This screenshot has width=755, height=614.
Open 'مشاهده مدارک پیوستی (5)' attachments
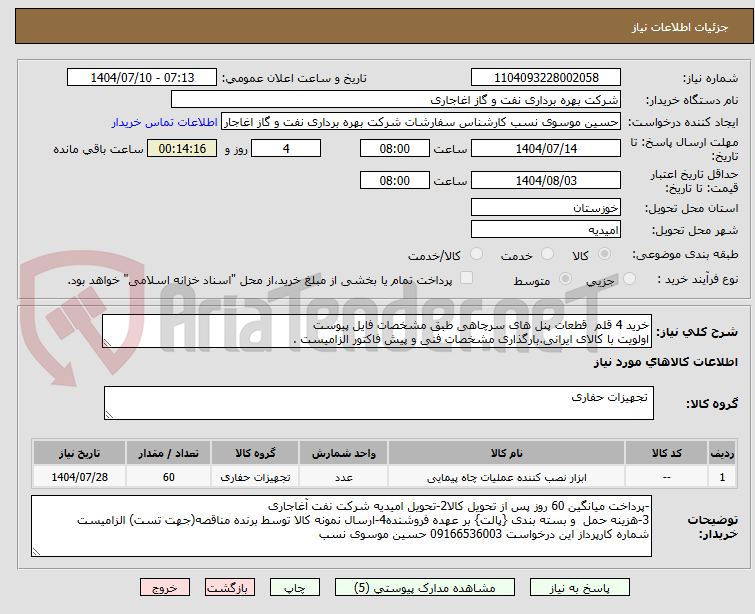[x=425, y=588]
